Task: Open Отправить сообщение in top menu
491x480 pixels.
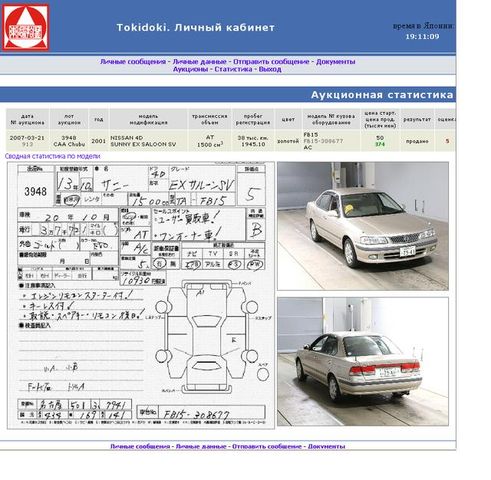Action: (x=271, y=62)
